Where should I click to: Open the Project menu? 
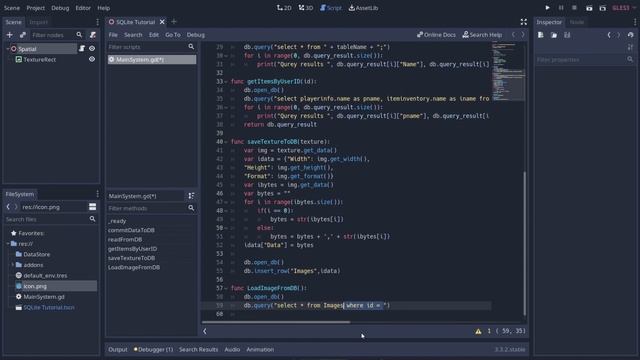(36, 8)
